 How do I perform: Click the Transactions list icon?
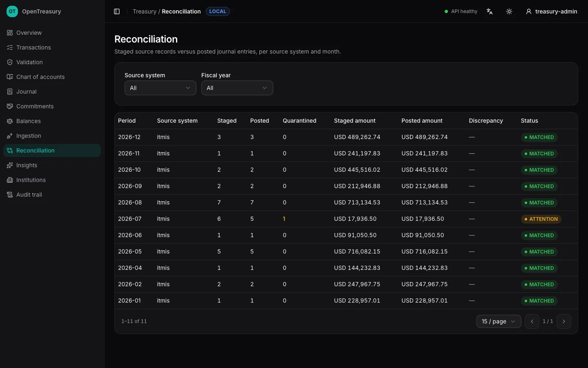point(10,47)
